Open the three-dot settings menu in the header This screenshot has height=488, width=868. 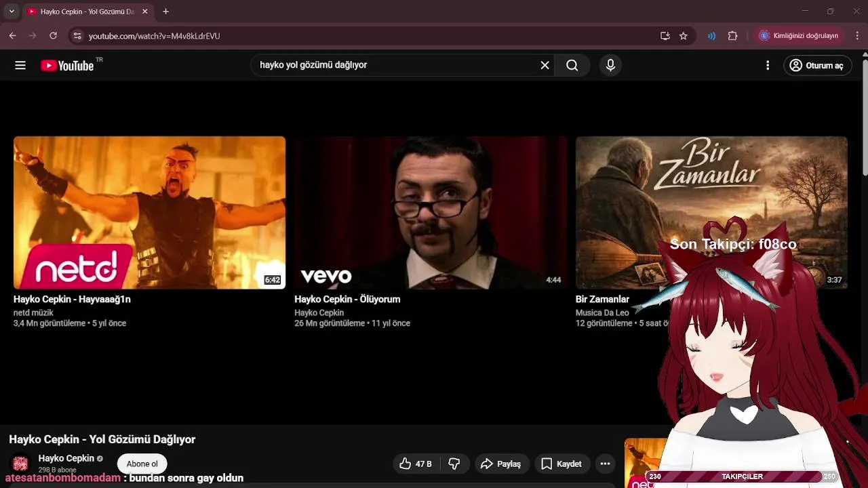[768, 65]
